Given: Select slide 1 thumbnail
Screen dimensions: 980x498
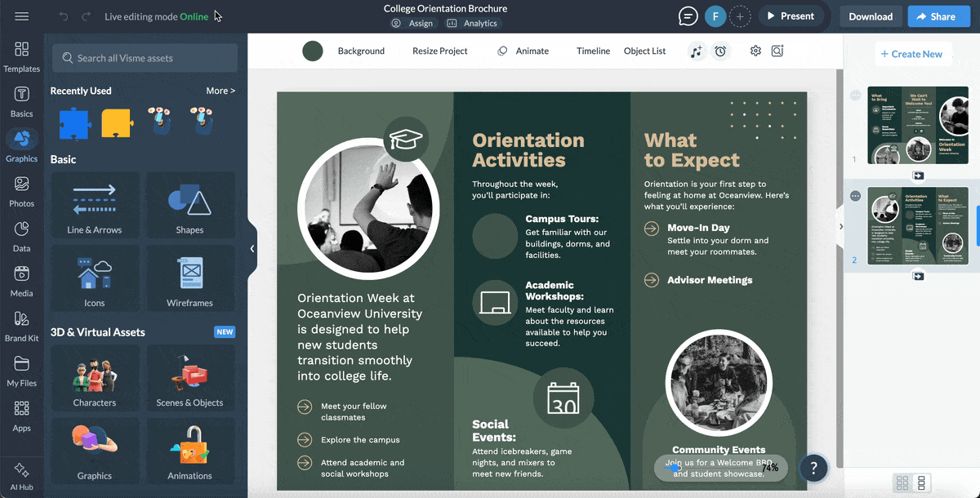Looking at the screenshot, I should 918,127.
